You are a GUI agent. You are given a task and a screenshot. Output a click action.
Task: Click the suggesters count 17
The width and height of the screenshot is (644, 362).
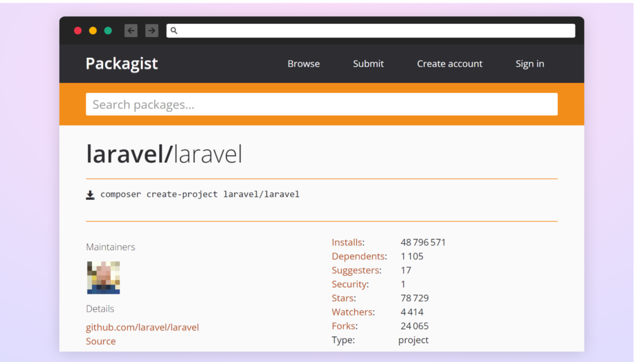(406, 270)
